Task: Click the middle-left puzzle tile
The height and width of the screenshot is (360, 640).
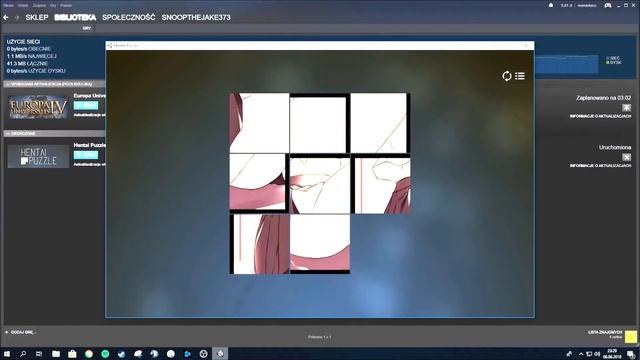Action: [259, 183]
